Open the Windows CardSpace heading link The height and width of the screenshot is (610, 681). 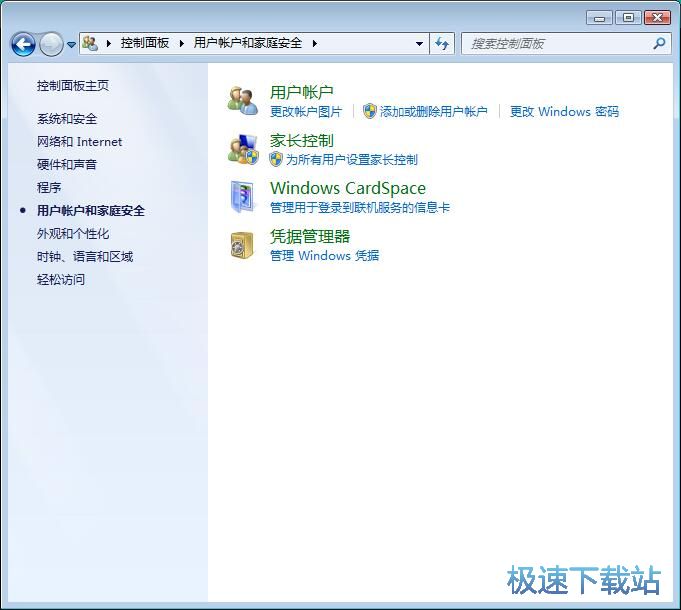(x=348, y=188)
